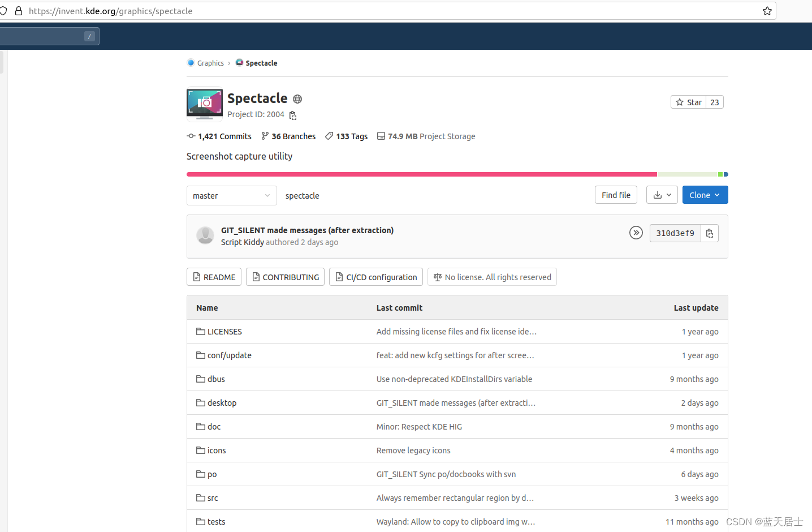Click the star count 23

click(715, 102)
